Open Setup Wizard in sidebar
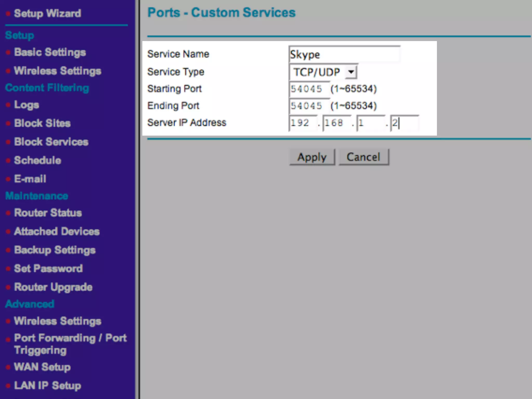The height and width of the screenshot is (399, 532). 47,13
